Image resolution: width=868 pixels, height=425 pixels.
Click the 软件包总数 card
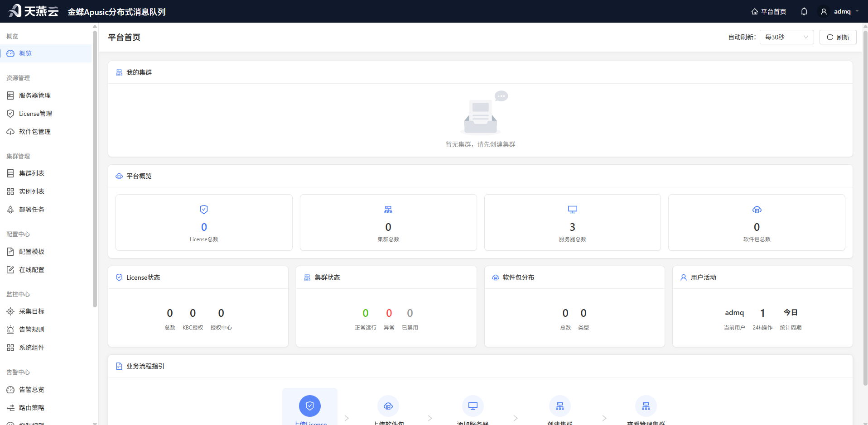[757, 222]
